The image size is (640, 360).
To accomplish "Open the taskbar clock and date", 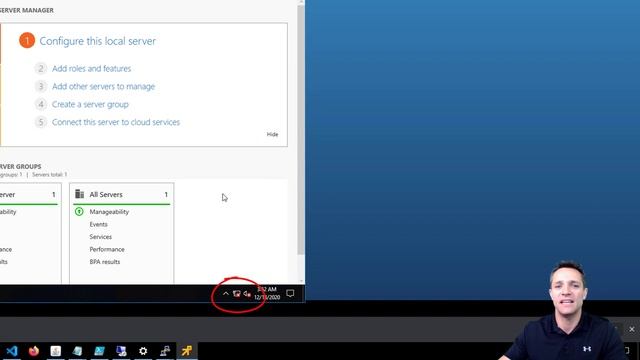I will (x=267, y=293).
